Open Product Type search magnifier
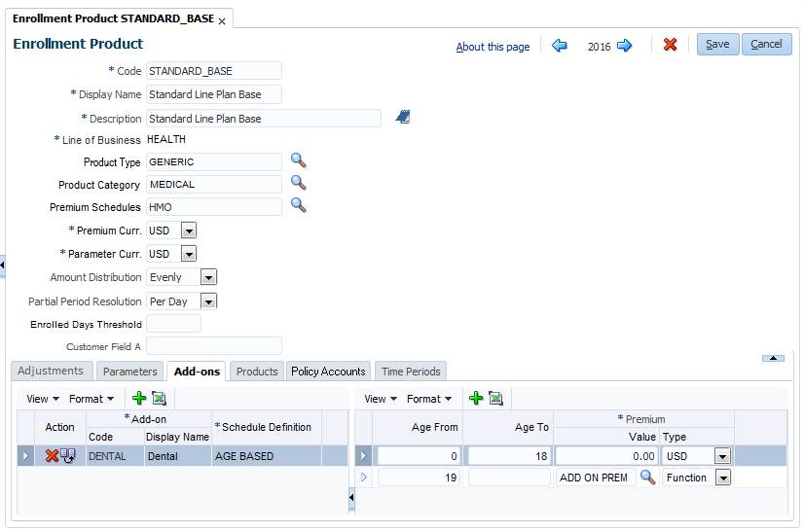This screenshot has height=532, width=804. tap(299, 160)
